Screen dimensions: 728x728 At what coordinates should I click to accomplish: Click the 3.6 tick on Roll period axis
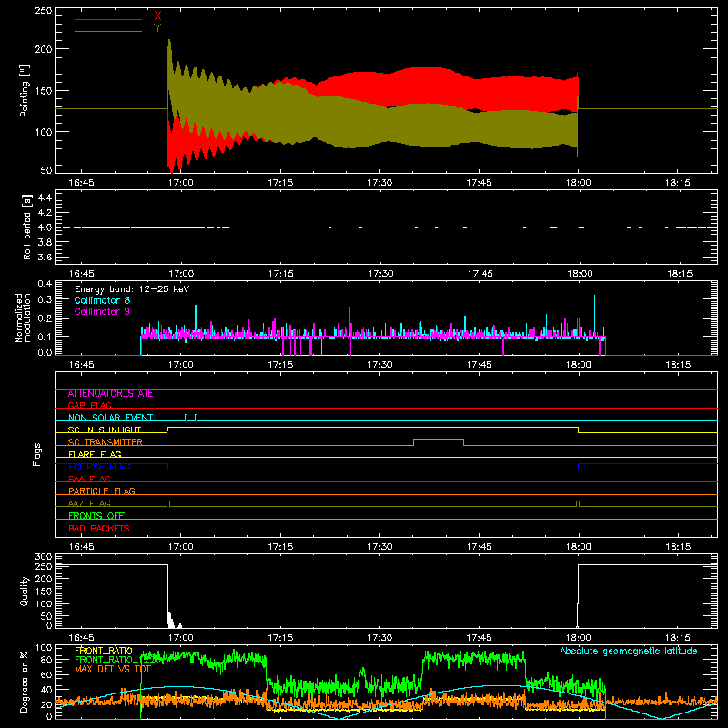[44, 257]
